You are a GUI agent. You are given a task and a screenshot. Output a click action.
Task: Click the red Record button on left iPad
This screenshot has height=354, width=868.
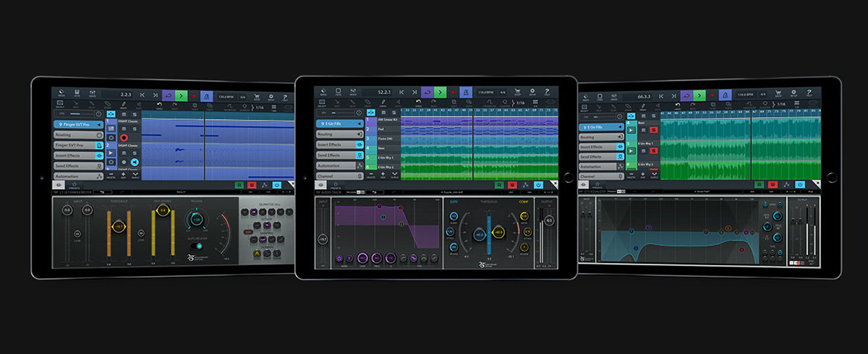(x=194, y=96)
